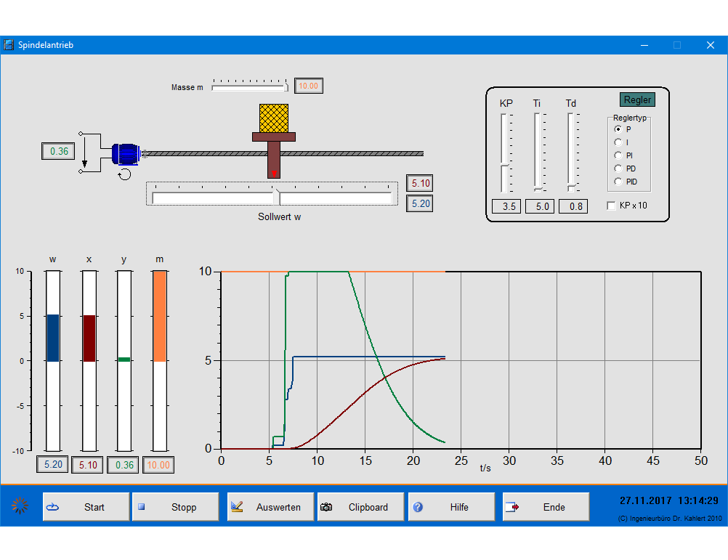Viewport: 728px width, 560px height.
Task: Click the blue motor icon
Action: pos(125,153)
